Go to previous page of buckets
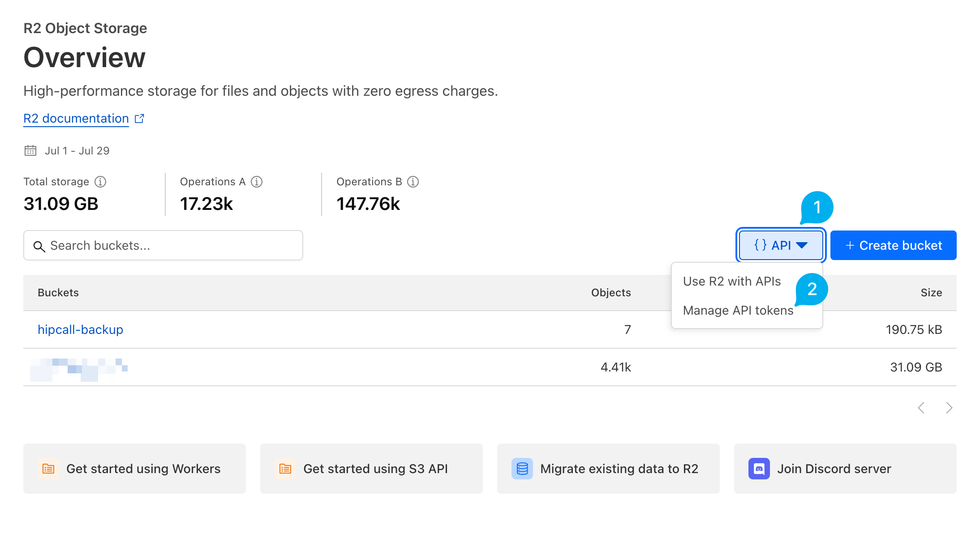The width and height of the screenshot is (980, 538). tap(921, 408)
